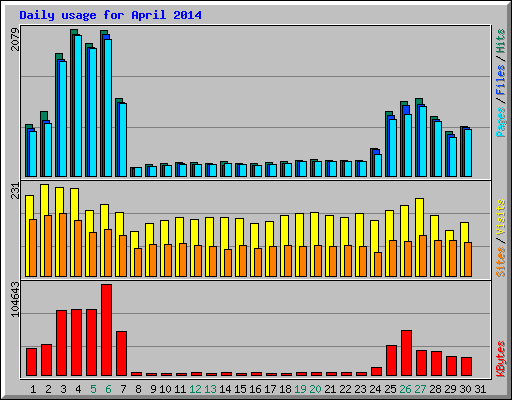
Task: Select day label 4
Action: (x=78, y=389)
